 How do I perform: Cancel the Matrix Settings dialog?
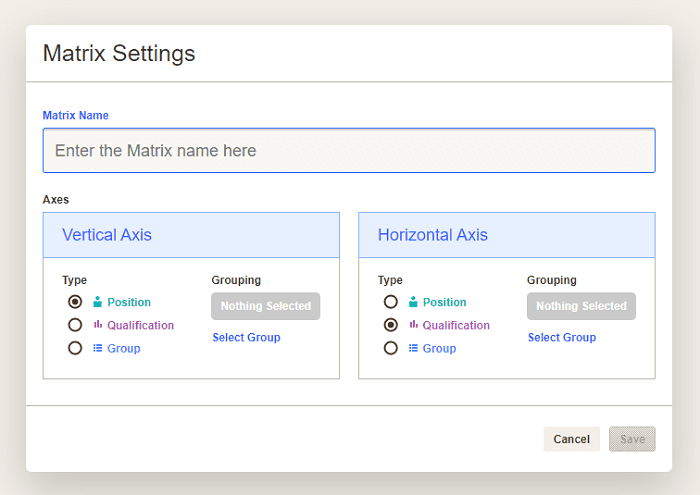[571, 439]
